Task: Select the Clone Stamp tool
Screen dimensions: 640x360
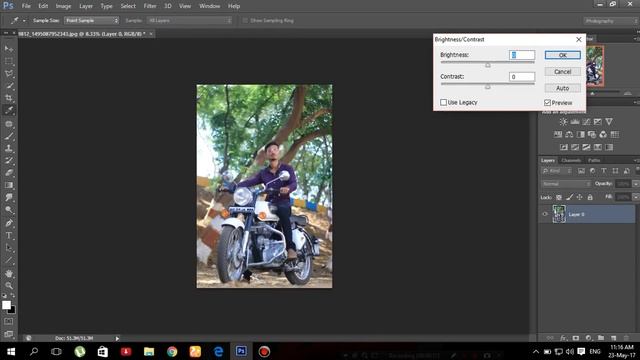Action: 9,148
